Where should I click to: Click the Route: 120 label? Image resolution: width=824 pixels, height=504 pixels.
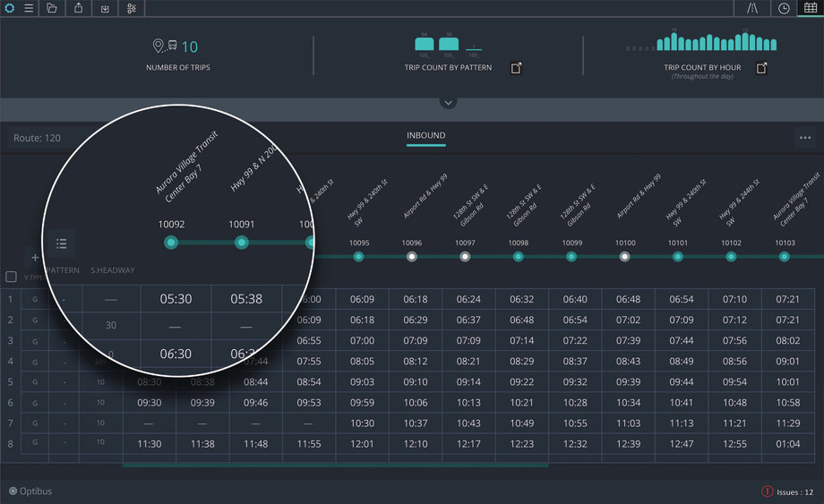37,138
